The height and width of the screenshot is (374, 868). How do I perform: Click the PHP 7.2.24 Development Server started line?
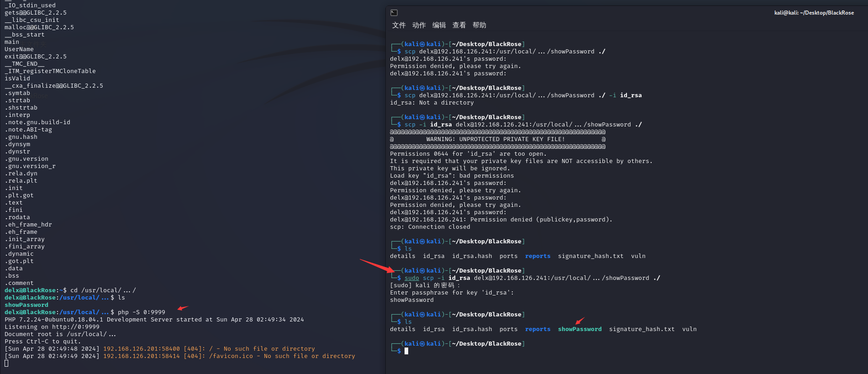(x=154, y=320)
